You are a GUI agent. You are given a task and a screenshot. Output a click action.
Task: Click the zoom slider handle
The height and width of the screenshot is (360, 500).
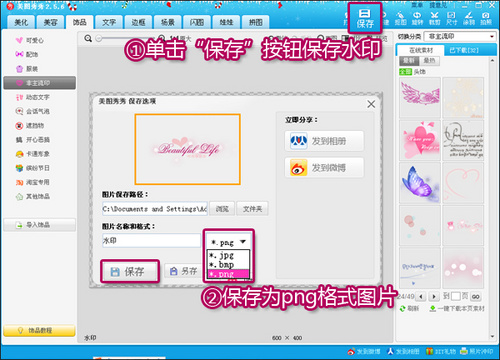99,39
